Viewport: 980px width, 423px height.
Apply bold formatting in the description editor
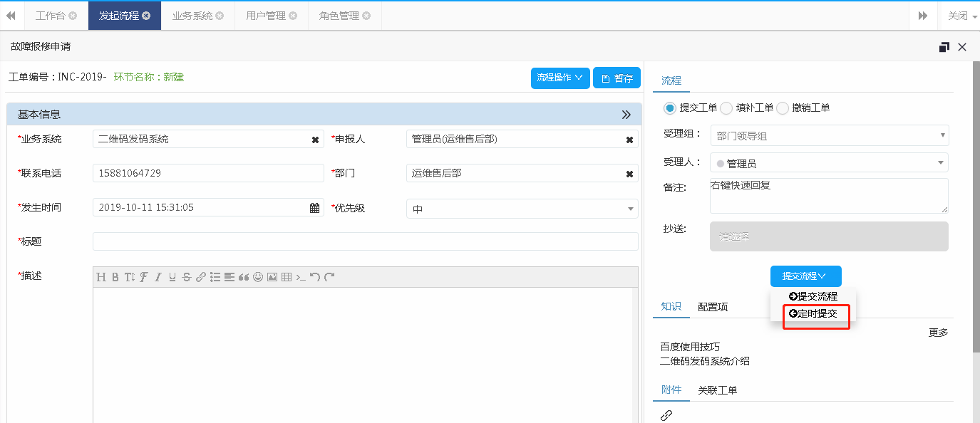pyautogui.click(x=115, y=277)
